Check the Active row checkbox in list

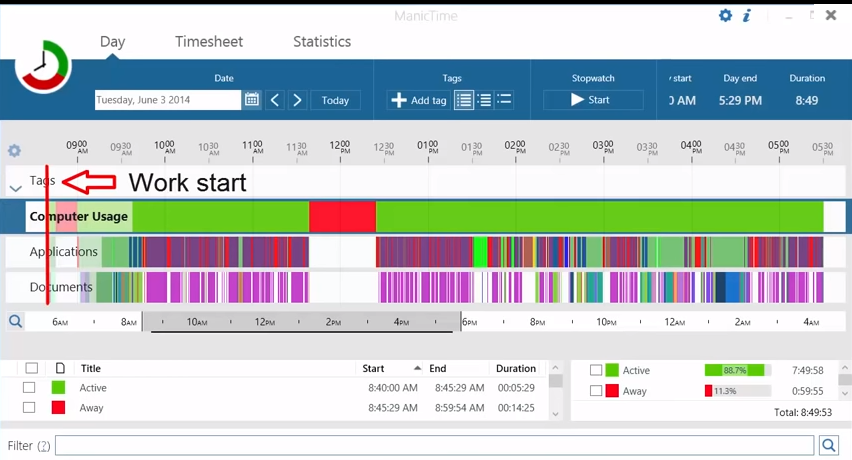(x=29, y=388)
